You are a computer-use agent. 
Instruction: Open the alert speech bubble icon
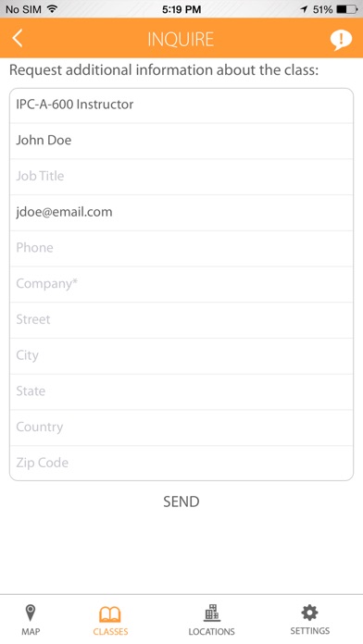pyautogui.click(x=341, y=40)
